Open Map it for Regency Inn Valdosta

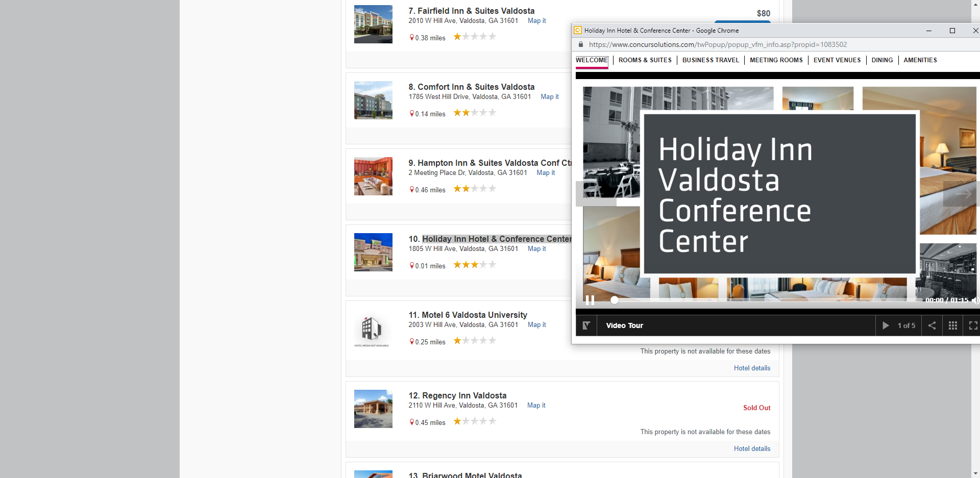(536, 406)
